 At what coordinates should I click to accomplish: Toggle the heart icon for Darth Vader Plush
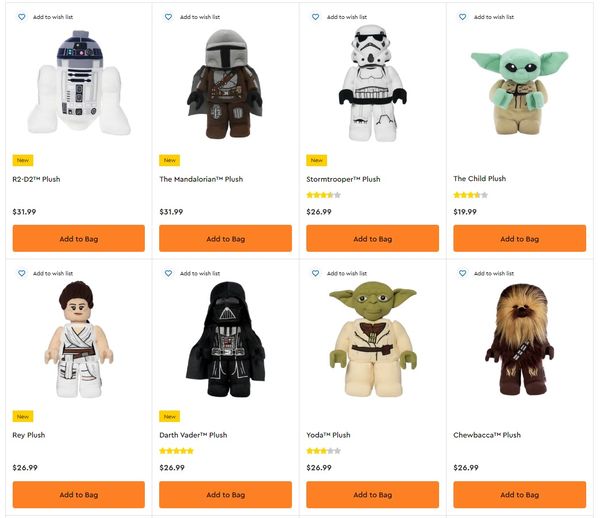tap(168, 273)
